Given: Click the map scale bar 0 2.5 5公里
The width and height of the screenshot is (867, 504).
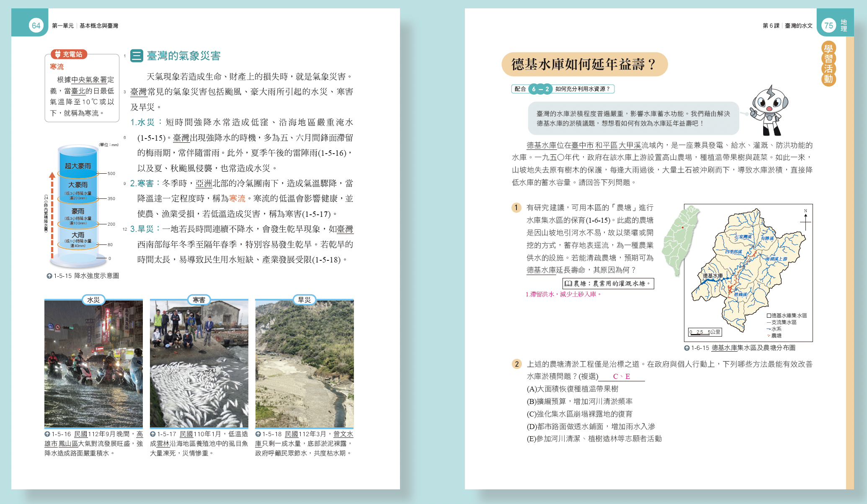Looking at the screenshot, I should point(705,332).
